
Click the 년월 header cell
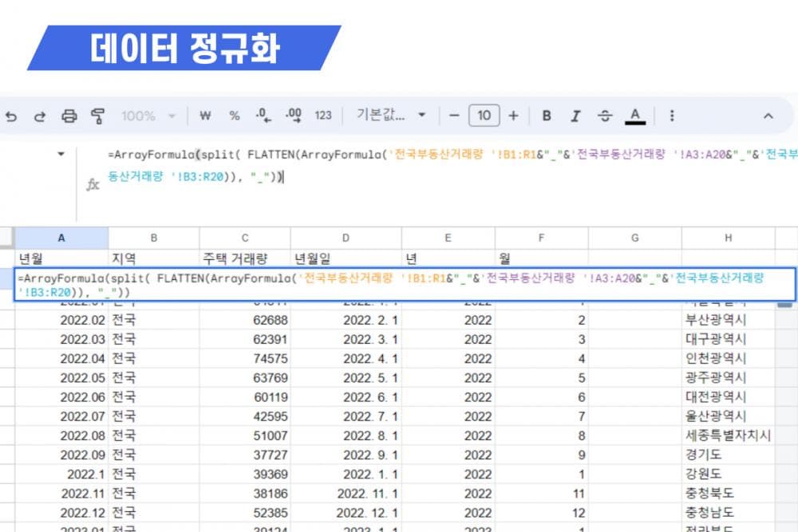[x=61, y=258]
